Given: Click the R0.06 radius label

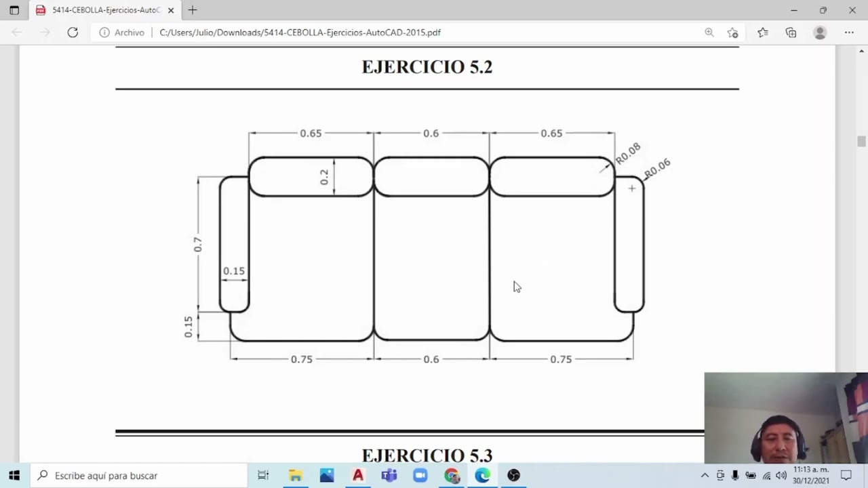Looking at the screenshot, I should coord(657,168).
